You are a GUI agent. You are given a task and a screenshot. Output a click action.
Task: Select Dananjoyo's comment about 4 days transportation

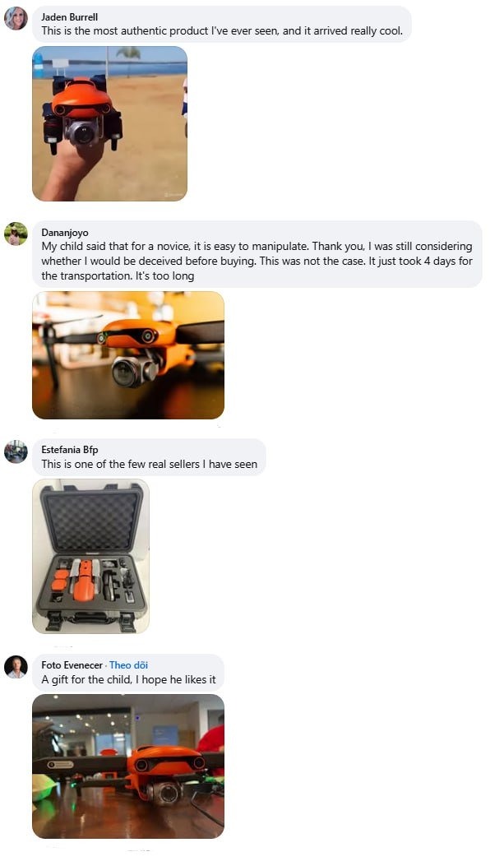tap(257, 262)
